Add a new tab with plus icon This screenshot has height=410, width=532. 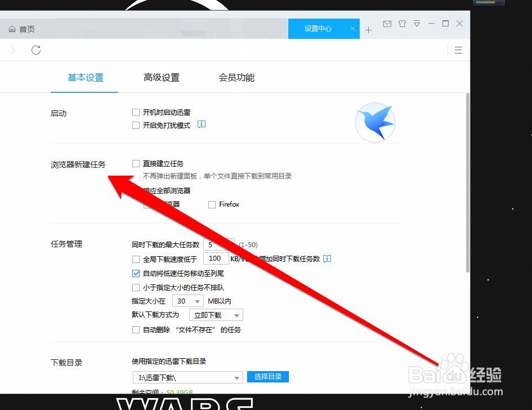click(x=369, y=30)
